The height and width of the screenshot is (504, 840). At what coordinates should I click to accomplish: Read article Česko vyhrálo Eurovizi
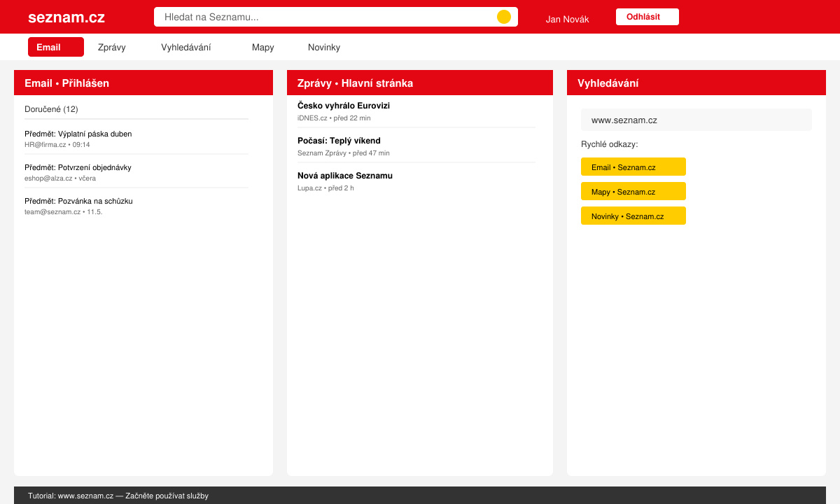[344, 106]
